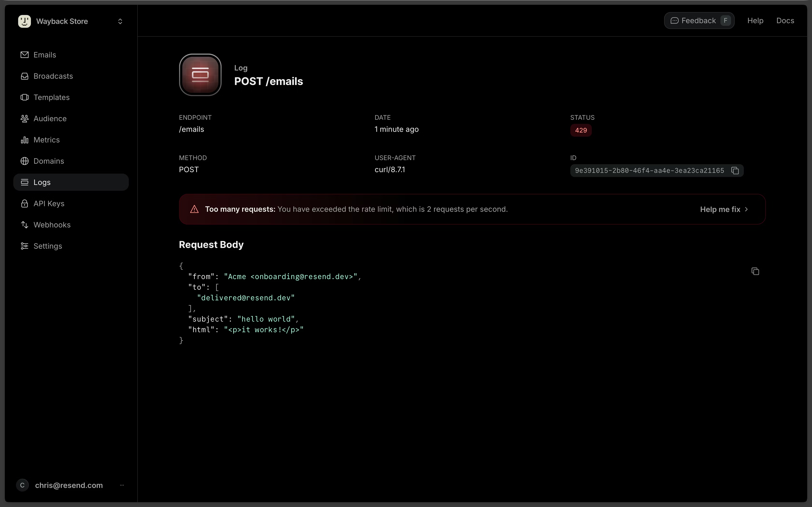Expand options next to chris@resend.com
The height and width of the screenshot is (507, 812).
[x=122, y=485]
